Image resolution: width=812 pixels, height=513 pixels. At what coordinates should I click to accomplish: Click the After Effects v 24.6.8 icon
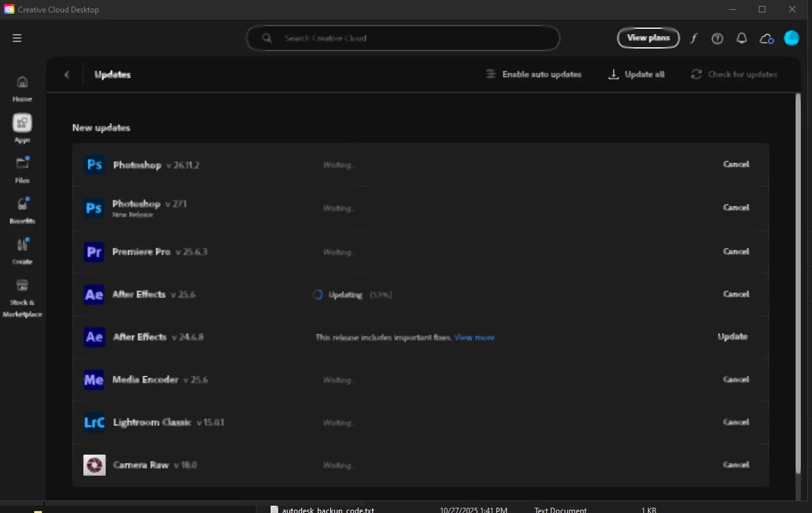[x=95, y=337]
